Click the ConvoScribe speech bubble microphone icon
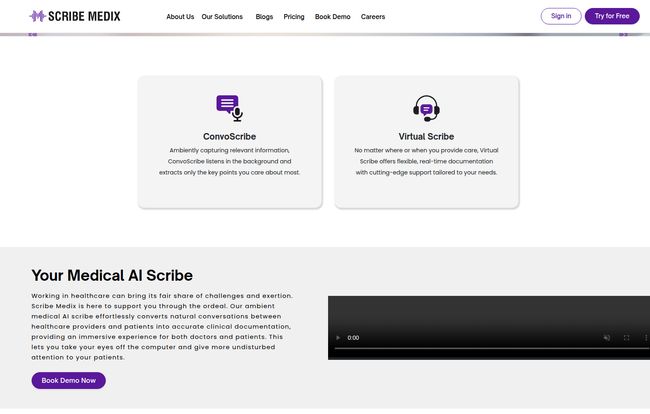Image resolution: width=650 pixels, height=414 pixels. (x=229, y=107)
